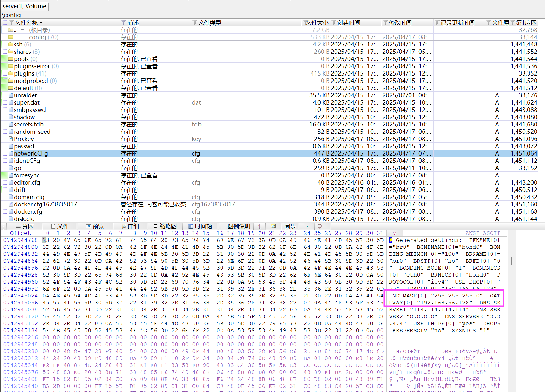Check the box for ident.CFg
Image resolution: width=545 pixels, height=392 pixels.
point(5,161)
